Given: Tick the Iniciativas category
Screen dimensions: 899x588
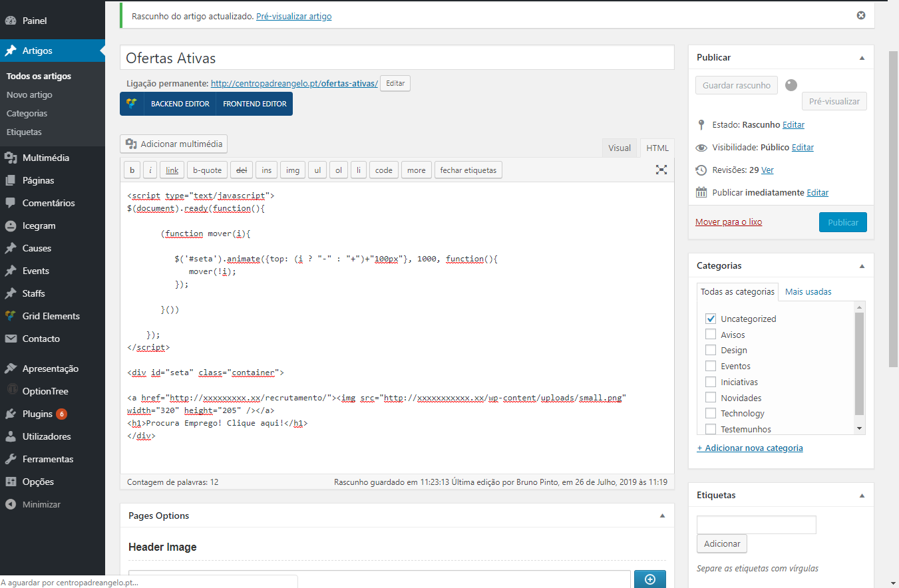Looking at the screenshot, I should [711, 382].
